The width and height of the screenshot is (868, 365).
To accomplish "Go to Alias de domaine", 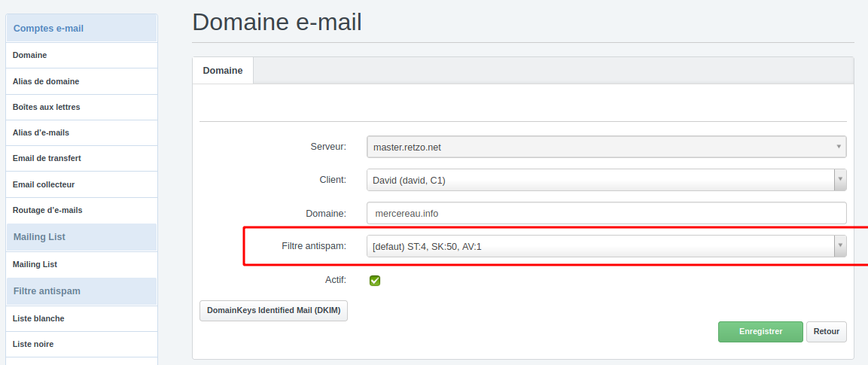I will pyautogui.click(x=46, y=81).
